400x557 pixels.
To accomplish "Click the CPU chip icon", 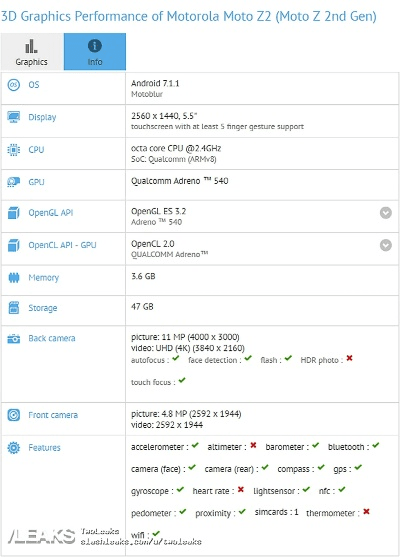I will click(13, 150).
